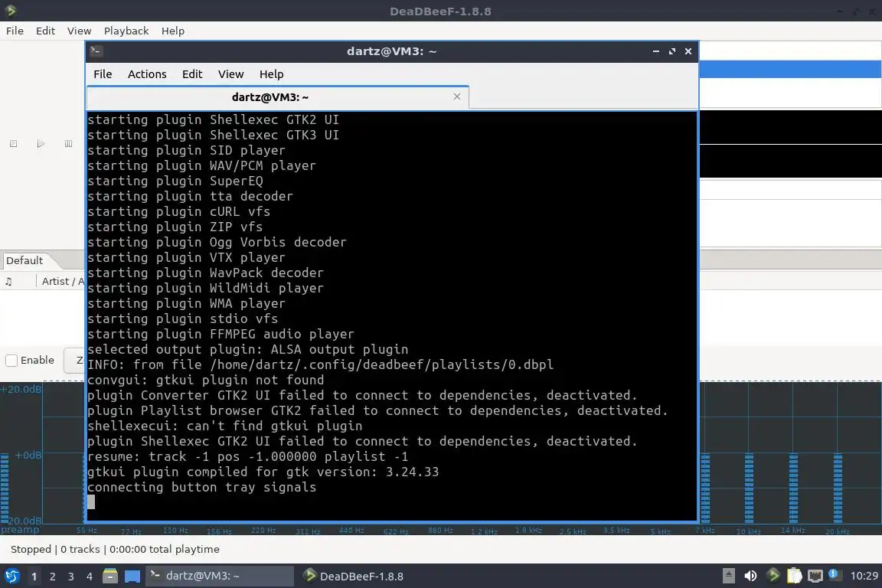Image resolution: width=882 pixels, height=588 pixels.
Task: Open DeaDBeeF View menu
Action: 80,31
